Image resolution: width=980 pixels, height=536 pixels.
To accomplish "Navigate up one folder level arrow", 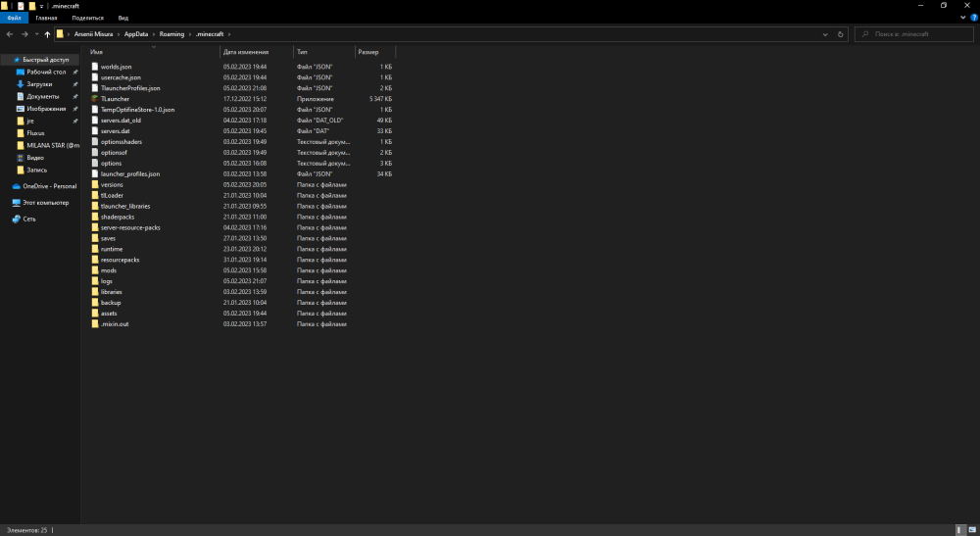I will pos(47,34).
